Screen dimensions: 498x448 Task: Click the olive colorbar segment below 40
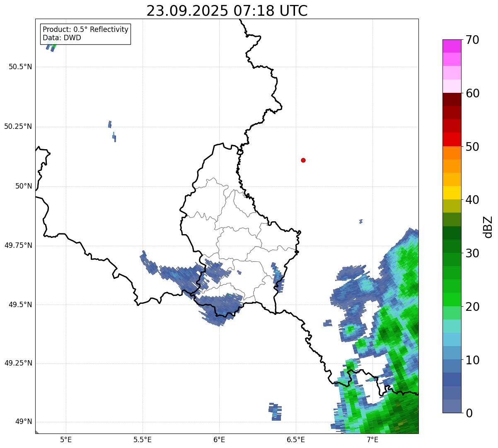tap(452, 206)
